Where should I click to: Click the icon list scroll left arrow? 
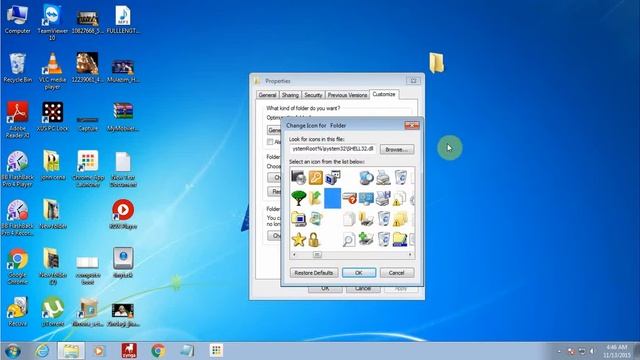pos(294,255)
